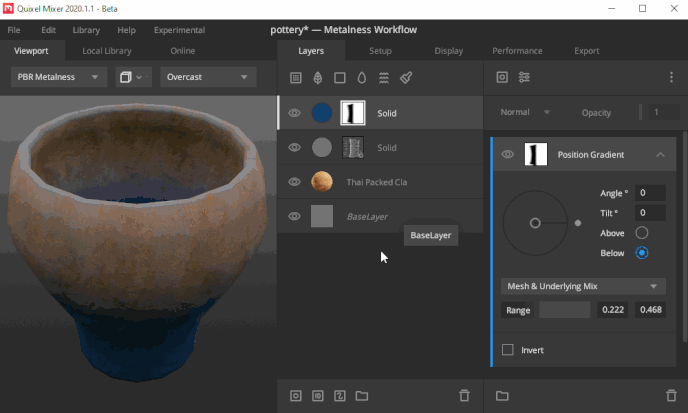This screenshot has height=413, width=688.
Task: Create a new layer group folder
Action: [362, 396]
